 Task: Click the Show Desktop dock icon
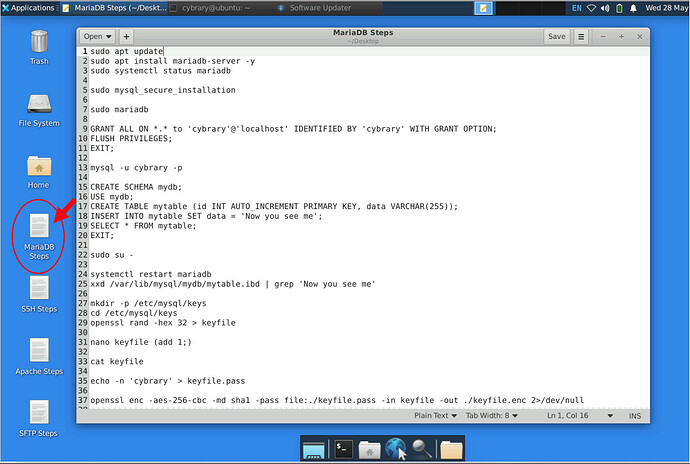313,450
